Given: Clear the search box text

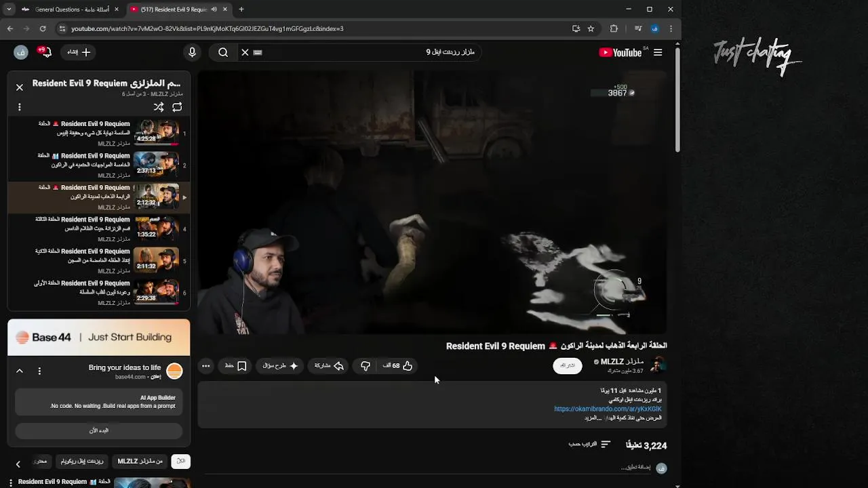Looking at the screenshot, I should 245,52.
